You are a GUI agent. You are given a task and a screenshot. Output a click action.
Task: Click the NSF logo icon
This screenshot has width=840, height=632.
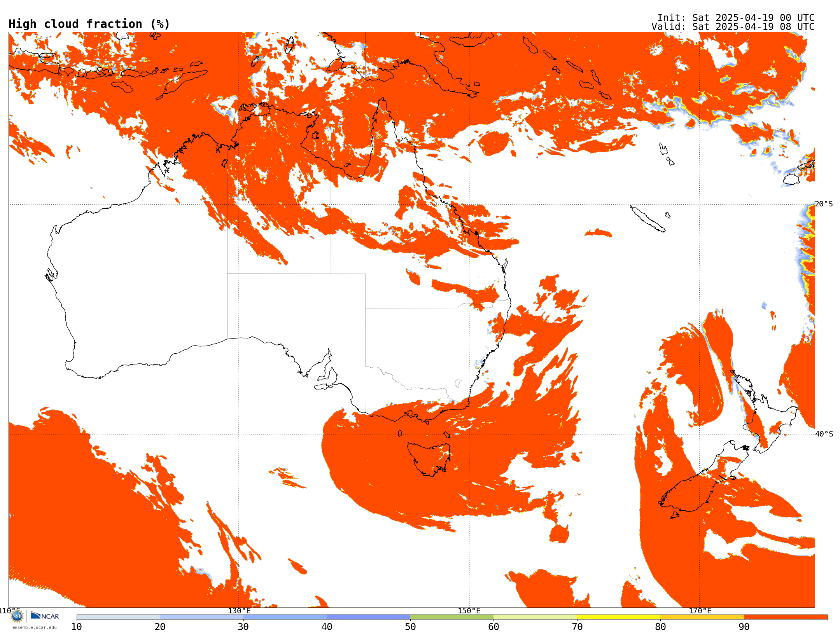click(x=17, y=616)
